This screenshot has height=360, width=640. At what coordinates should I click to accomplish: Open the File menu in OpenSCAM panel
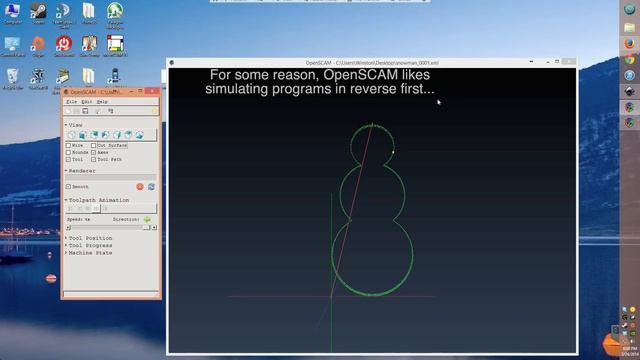pyautogui.click(x=71, y=102)
